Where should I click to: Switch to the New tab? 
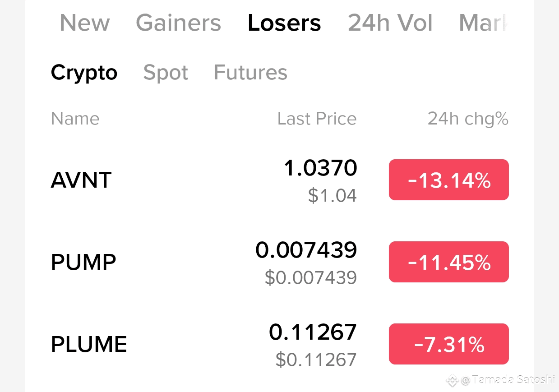84,23
